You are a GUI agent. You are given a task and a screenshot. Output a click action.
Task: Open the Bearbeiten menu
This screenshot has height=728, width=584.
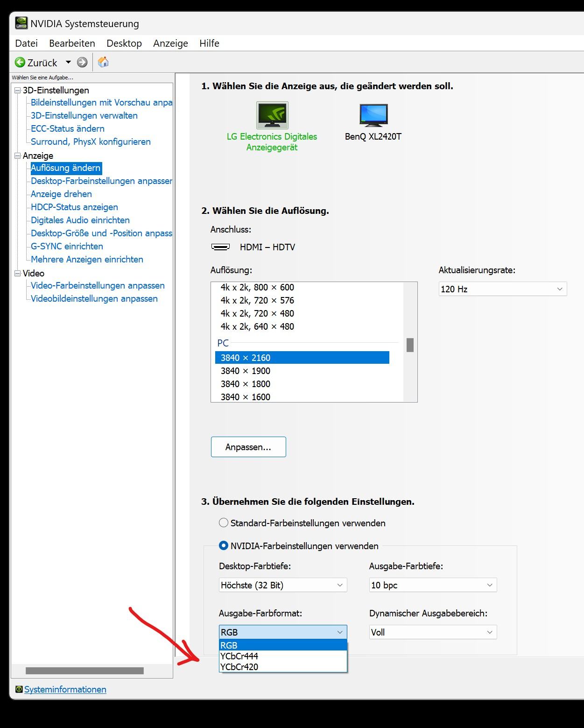[x=72, y=43]
